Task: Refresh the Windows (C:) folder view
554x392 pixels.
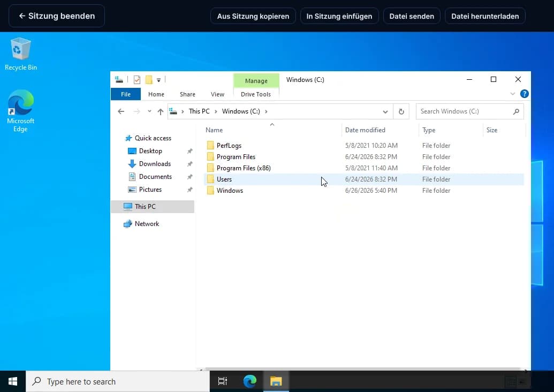Action: coord(401,112)
